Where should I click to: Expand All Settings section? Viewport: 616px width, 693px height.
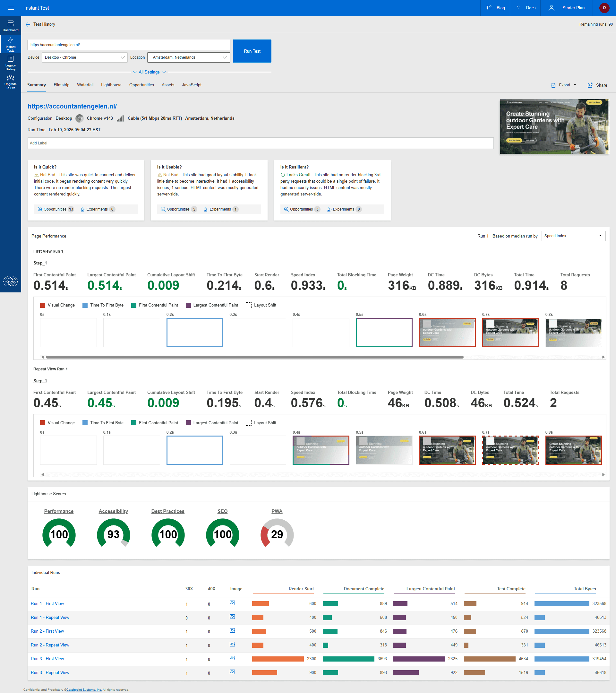[149, 72]
